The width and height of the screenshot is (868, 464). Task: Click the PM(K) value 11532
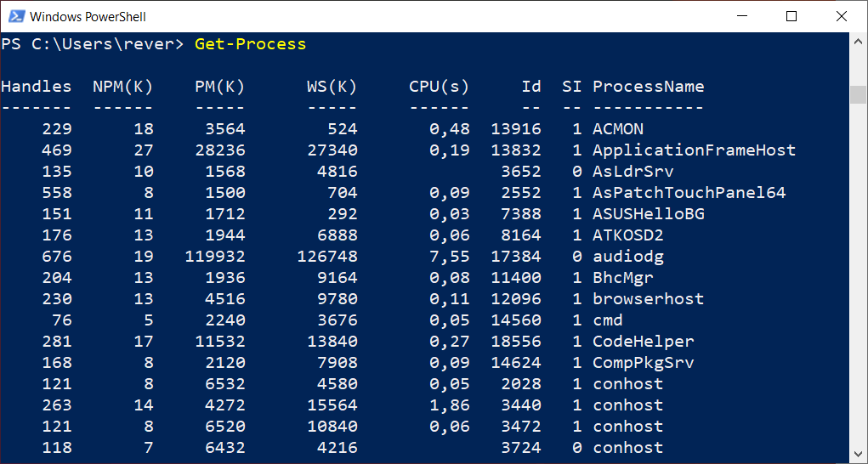tap(220, 342)
